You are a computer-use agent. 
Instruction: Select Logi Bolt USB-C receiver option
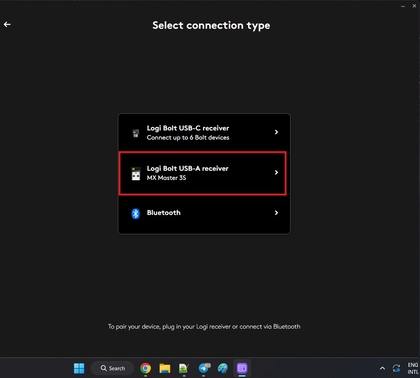coord(204,133)
